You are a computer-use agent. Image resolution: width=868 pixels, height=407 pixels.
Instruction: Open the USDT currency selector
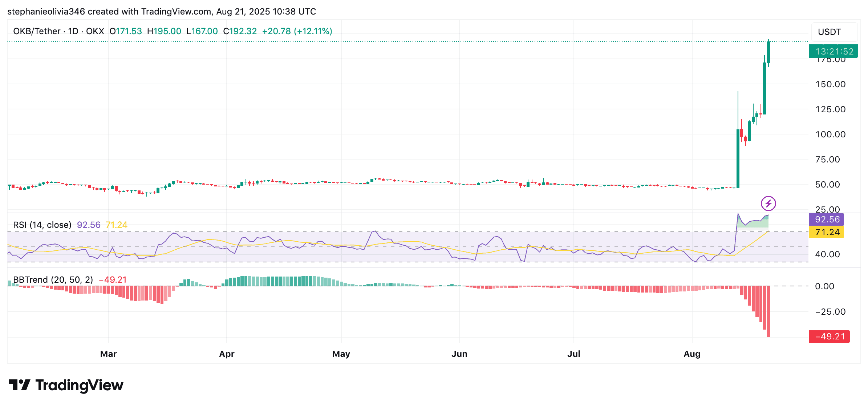[x=834, y=32]
